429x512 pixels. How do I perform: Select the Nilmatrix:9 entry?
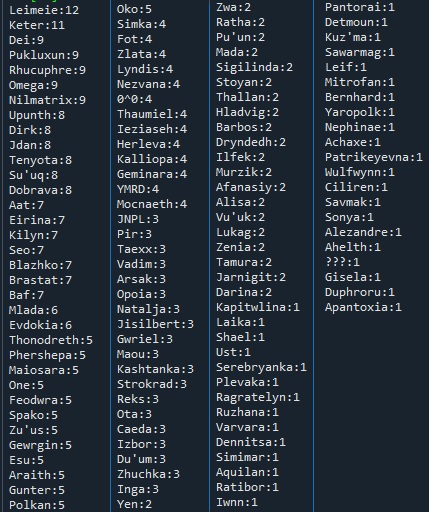coord(47,100)
